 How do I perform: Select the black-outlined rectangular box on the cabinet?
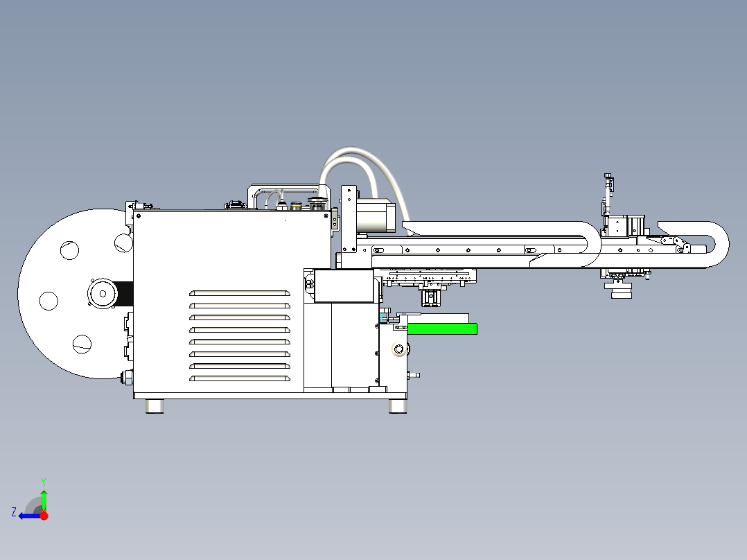tap(344, 286)
